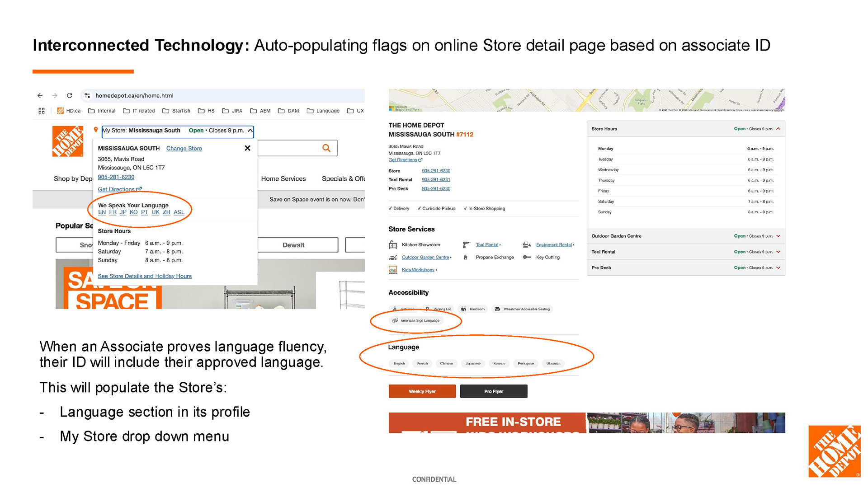Screen dimensions: 868x488
Task: Open the AEM bookmarks folder
Action: [260, 111]
